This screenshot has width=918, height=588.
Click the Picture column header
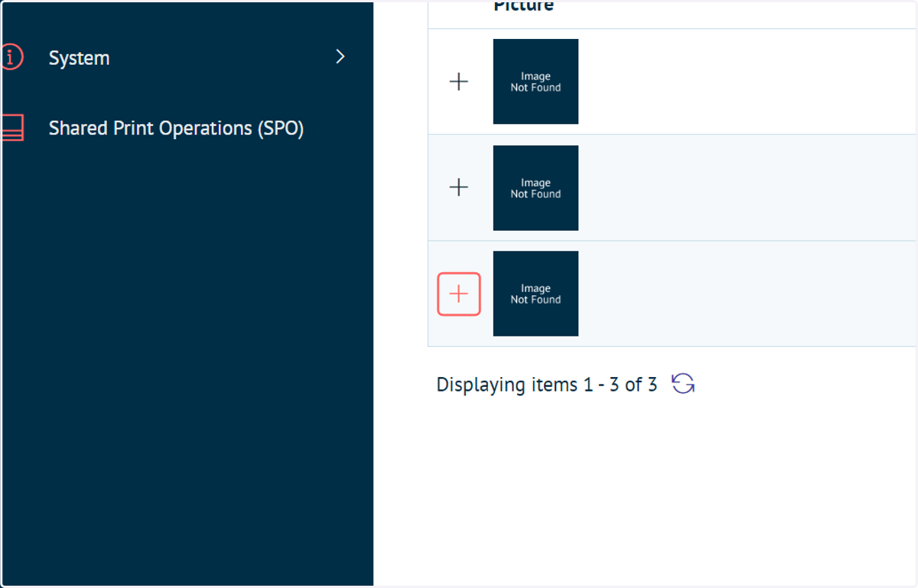pos(524,6)
